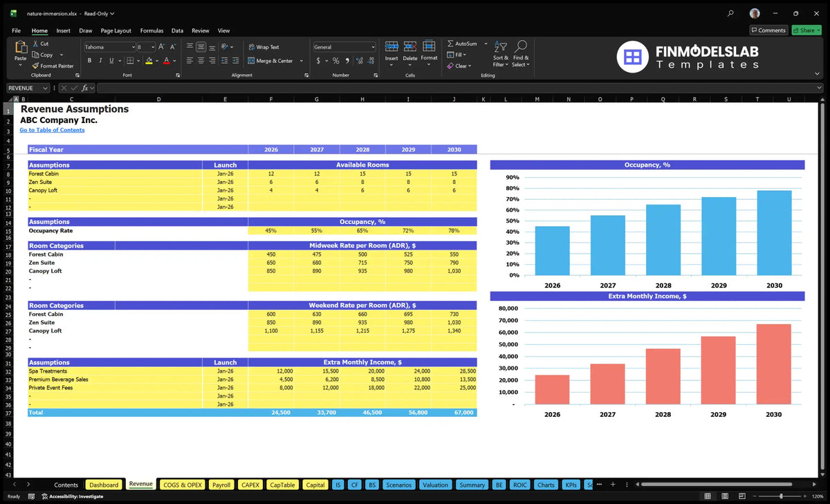This screenshot has height=504, width=830.
Task: Toggle Top Align in Alignment group
Action: click(x=190, y=47)
